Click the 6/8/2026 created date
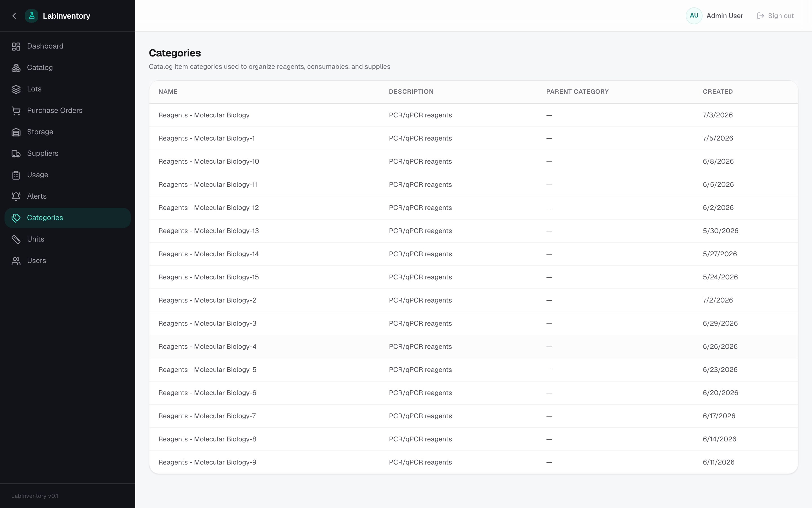Image resolution: width=812 pixels, height=508 pixels. pos(718,162)
